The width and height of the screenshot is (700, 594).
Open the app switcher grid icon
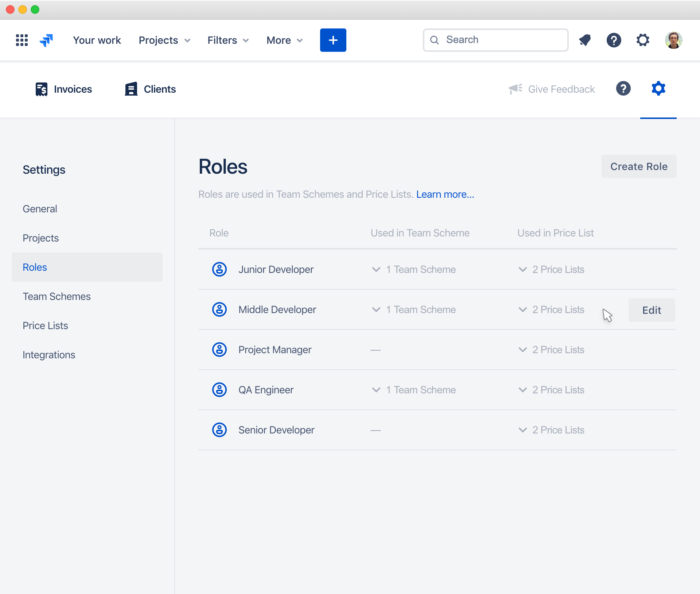22,40
